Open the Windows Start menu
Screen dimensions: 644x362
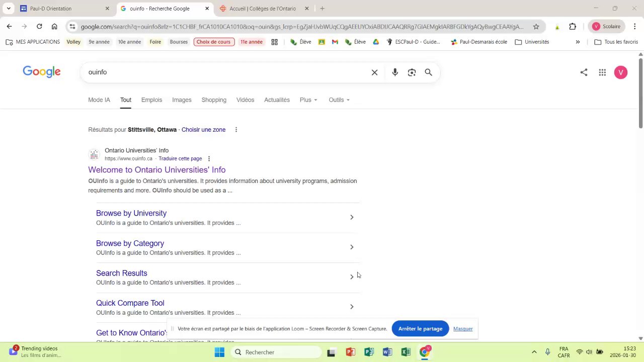219,352
